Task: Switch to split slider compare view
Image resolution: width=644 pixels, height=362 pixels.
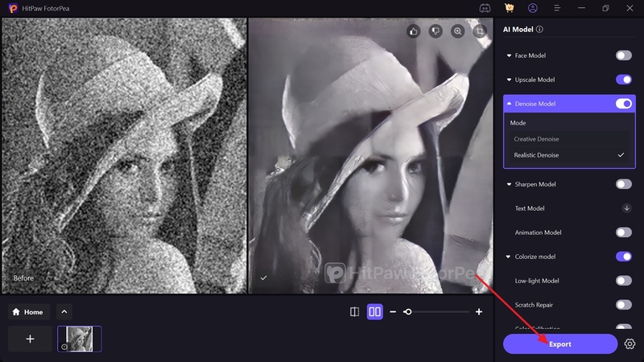Action: 354,312
